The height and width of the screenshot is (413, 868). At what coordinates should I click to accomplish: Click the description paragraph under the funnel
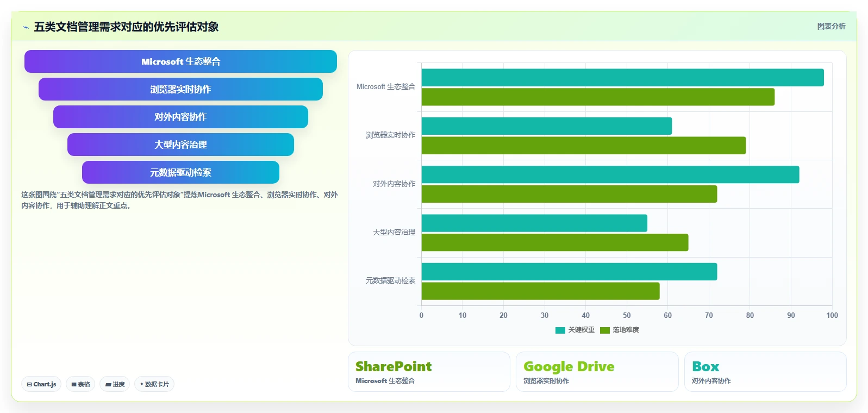(179, 200)
